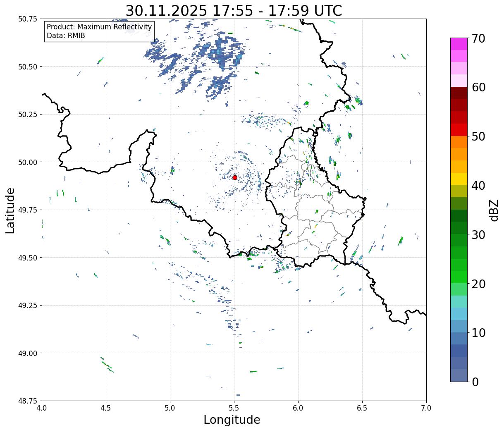This screenshot has height=430, width=504.
Task: Click longitude tick label 6.5
Action: click(x=362, y=408)
